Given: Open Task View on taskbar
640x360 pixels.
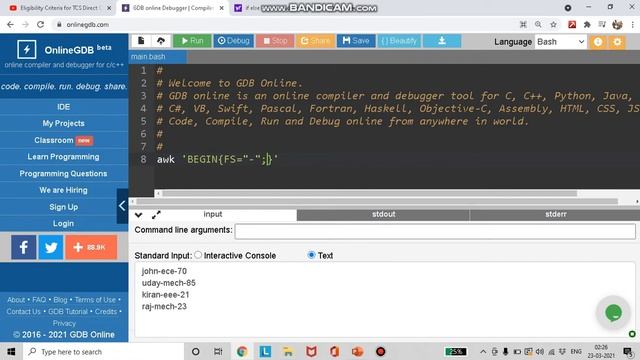Looking at the screenshot, I should pyautogui.click(x=218, y=351).
